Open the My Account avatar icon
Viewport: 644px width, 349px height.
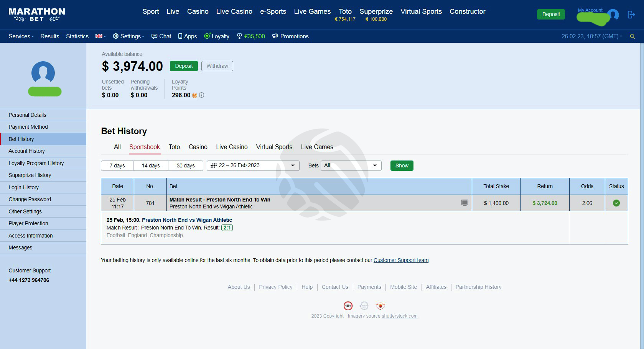[613, 15]
